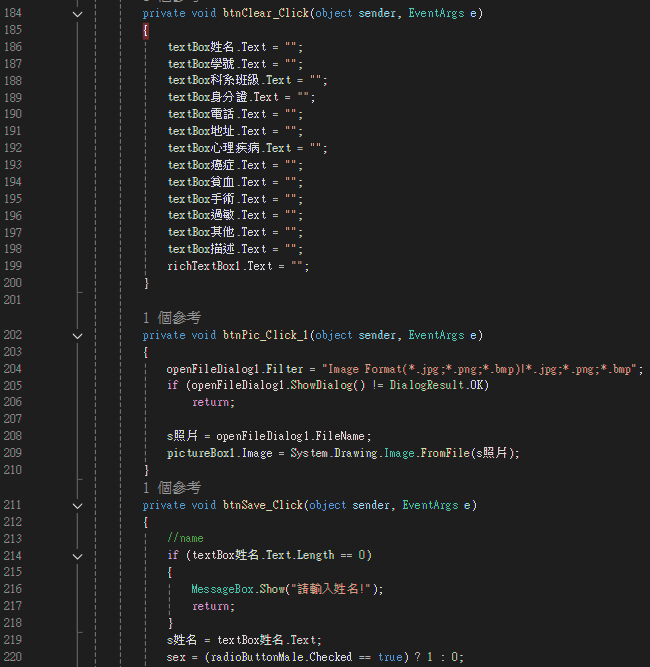This screenshot has width=650, height=667.
Task: Click line number 199 in the gutter
Action: tap(13, 266)
